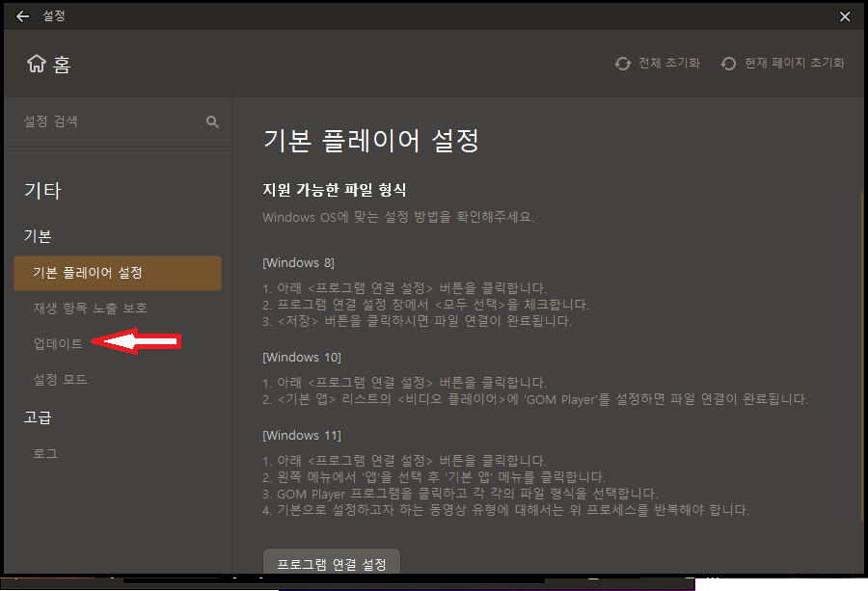Click the 기본 플레이어 설정 page title
Image resolution: width=868 pixels, height=591 pixels.
pyautogui.click(x=371, y=140)
